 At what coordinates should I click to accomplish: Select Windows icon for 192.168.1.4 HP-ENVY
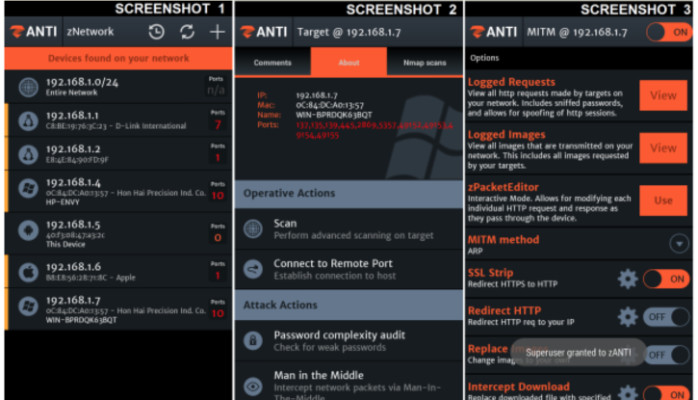28,189
